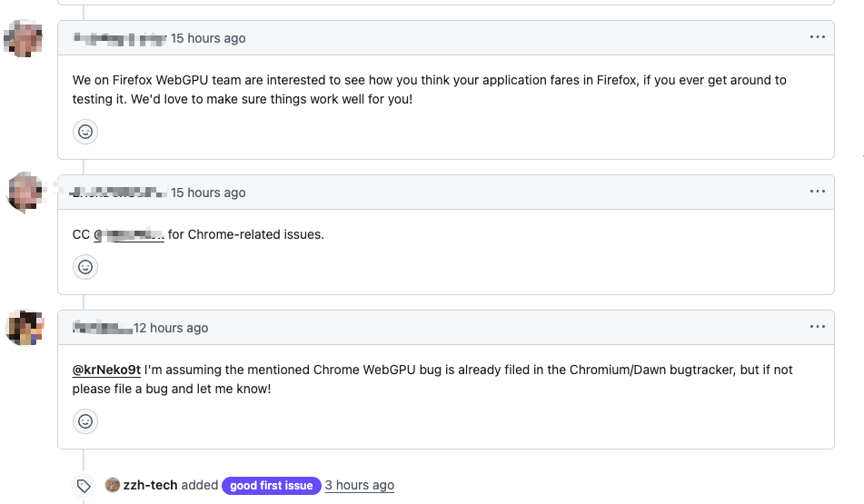The height and width of the screenshot is (504, 864).
Task: Add emoji reaction to Firefox WebGPU comment
Action: click(85, 132)
